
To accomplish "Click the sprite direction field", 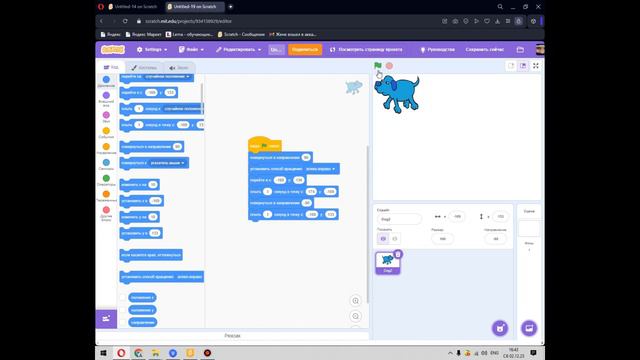I will pos(496,239).
